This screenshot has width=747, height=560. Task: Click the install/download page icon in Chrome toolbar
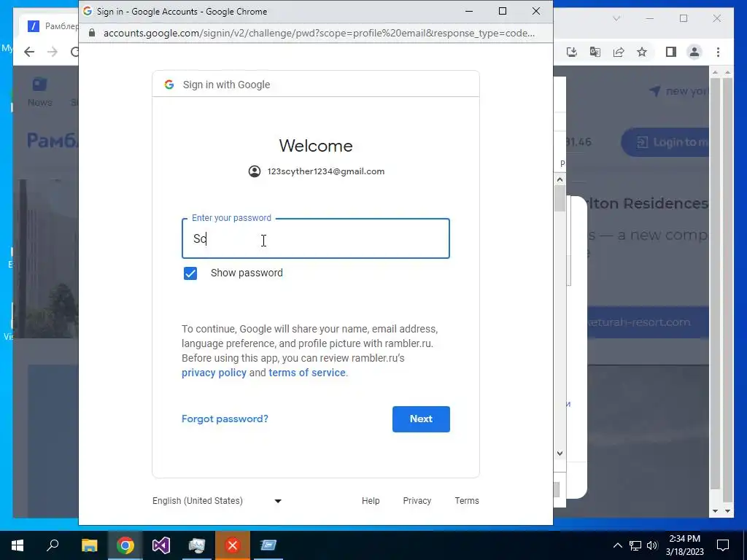click(572, 52)
